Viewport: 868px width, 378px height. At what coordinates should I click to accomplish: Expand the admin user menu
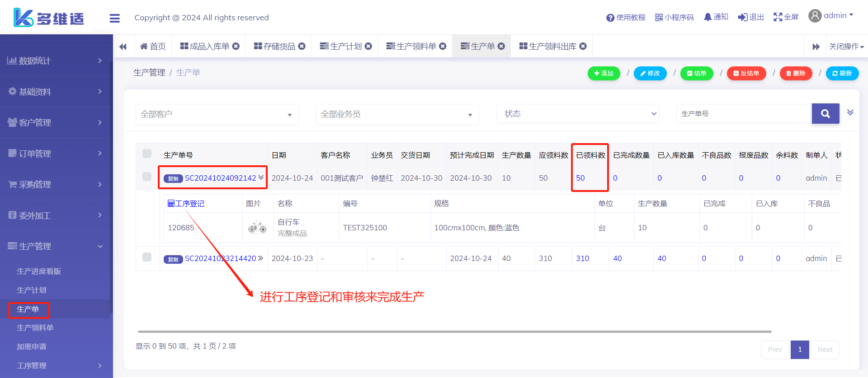pyautogui.click(x=831, y=16)
